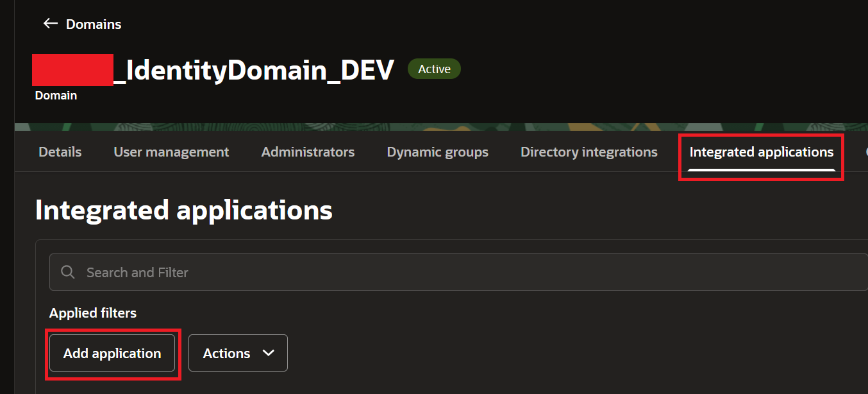Click the small Domain label under title
Image resolution: width=868 pixels, height=394 pixels.
tap(56, 96)
